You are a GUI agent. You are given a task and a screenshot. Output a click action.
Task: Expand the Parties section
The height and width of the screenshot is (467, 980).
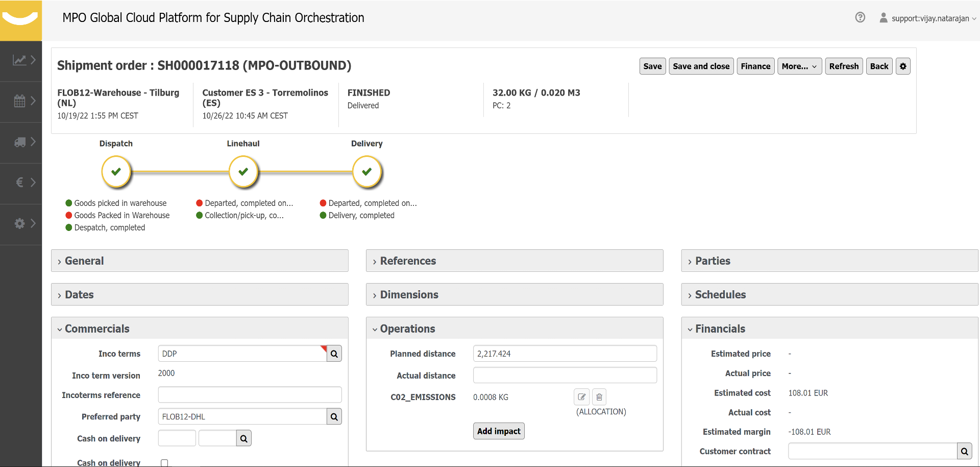(830, 261)
